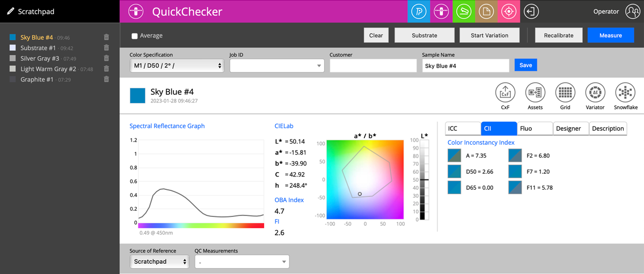Select Sky Blue #4 in Scratchpad list
The image size is (644, 274).
(x=36, y=38)
